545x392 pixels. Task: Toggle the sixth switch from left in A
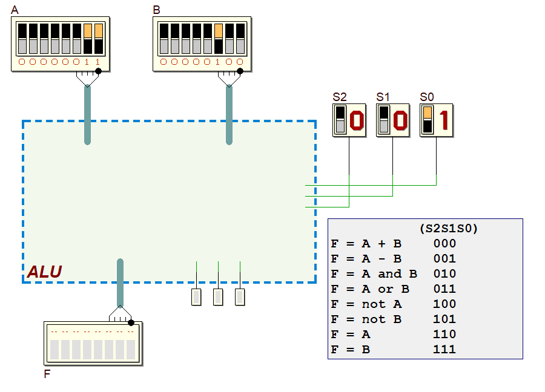[77, 39]
